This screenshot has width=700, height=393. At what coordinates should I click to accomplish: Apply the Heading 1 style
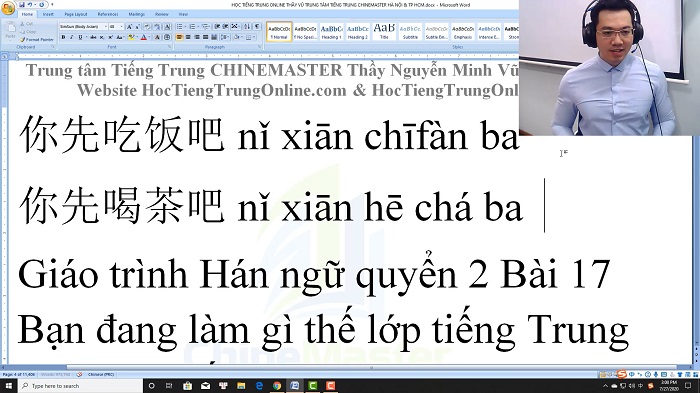[331, 32]
